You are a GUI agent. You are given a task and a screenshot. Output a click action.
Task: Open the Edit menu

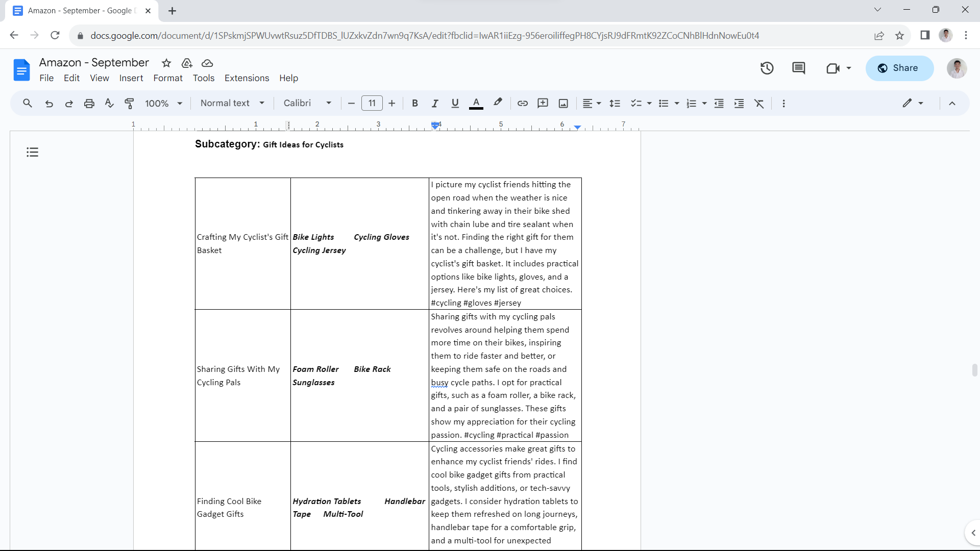pos(71,78)
